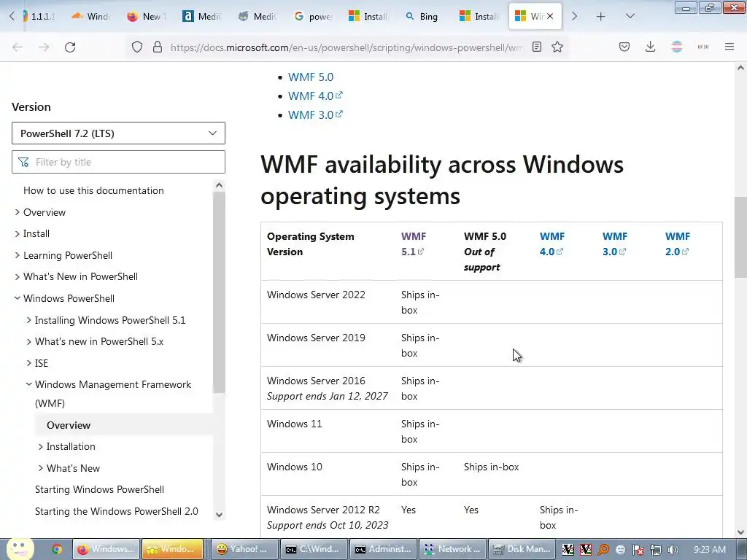This screenshot has height=560, width=747.
Task: Click the Action Center flag tray icon
Action: (638, 550)
